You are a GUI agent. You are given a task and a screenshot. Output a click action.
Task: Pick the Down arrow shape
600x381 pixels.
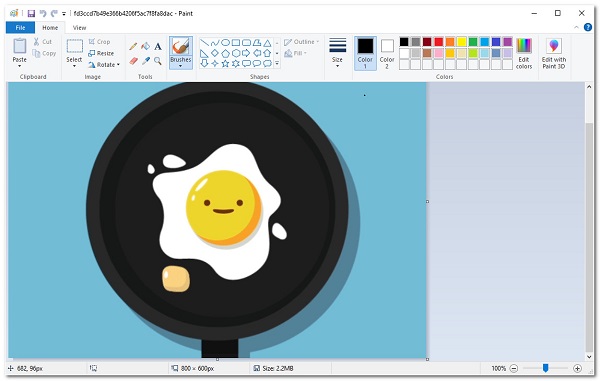coord(205,64)
